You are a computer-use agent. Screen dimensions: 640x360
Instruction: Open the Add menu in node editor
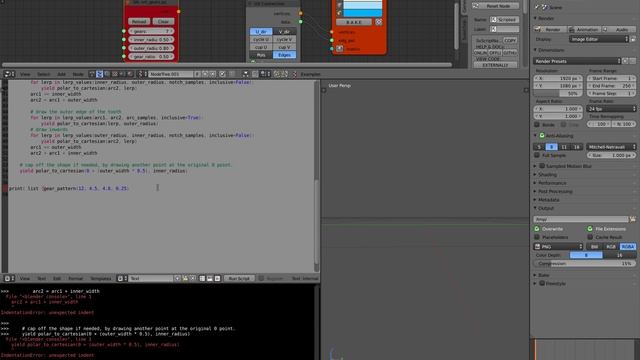61,74
